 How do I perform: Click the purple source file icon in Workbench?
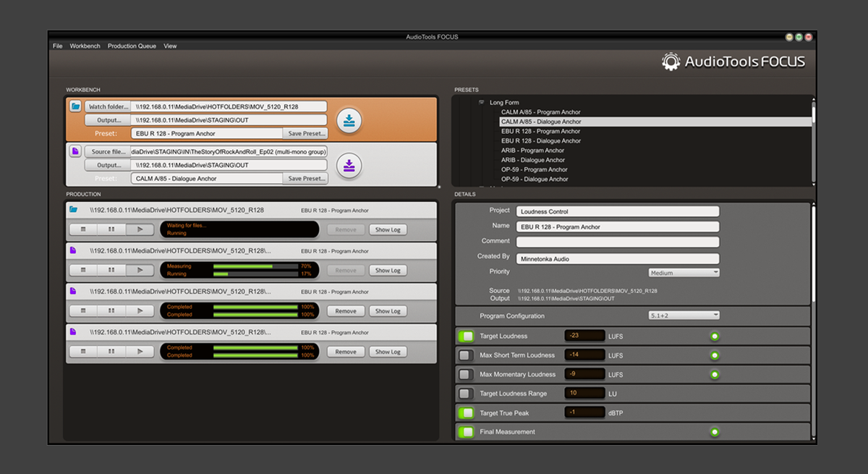[75, 151]
